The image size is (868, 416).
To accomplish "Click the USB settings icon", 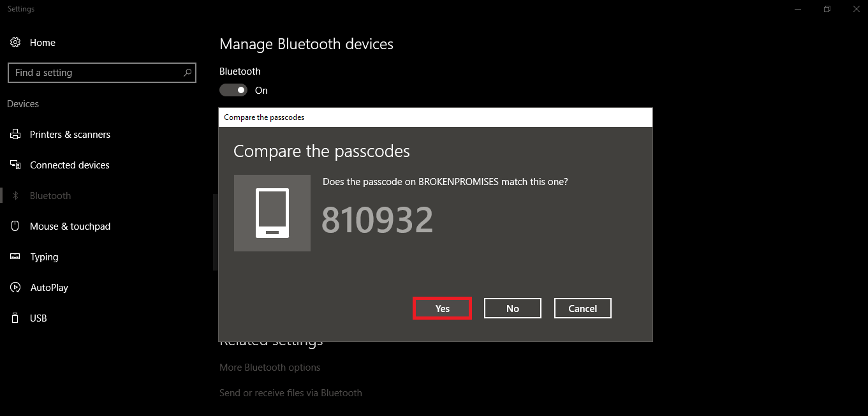I will [15, 318].
